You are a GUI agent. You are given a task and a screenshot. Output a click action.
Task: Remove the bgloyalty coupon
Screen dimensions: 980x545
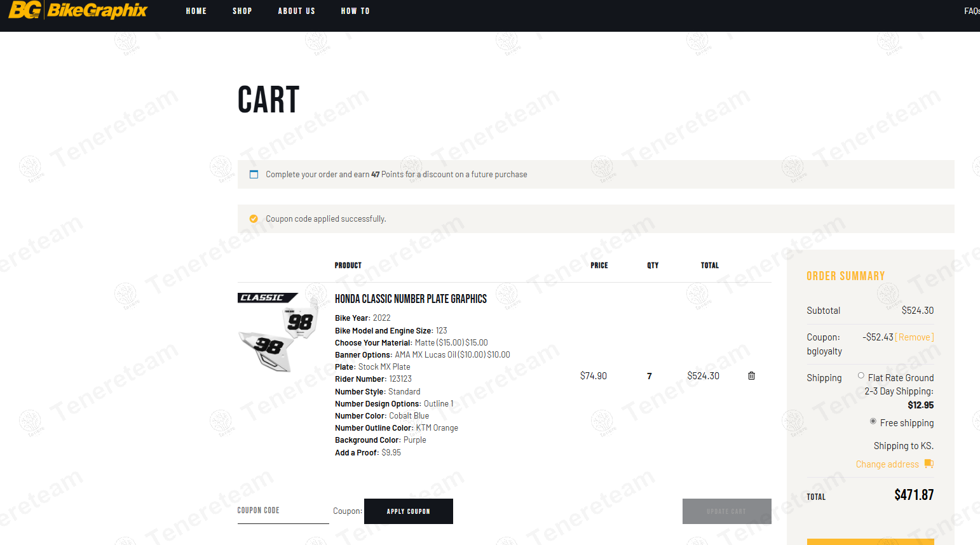pyautogui.click(x=915, y=337)
